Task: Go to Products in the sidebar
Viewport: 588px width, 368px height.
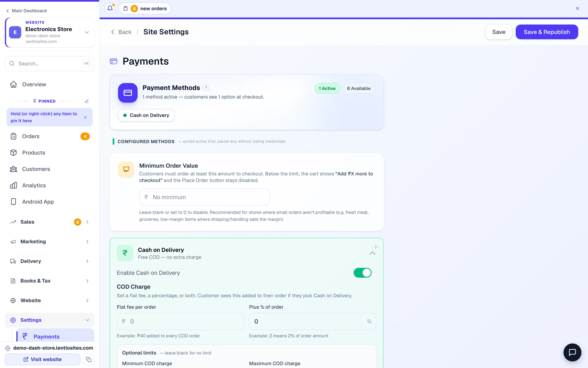Action: point(50,153)
